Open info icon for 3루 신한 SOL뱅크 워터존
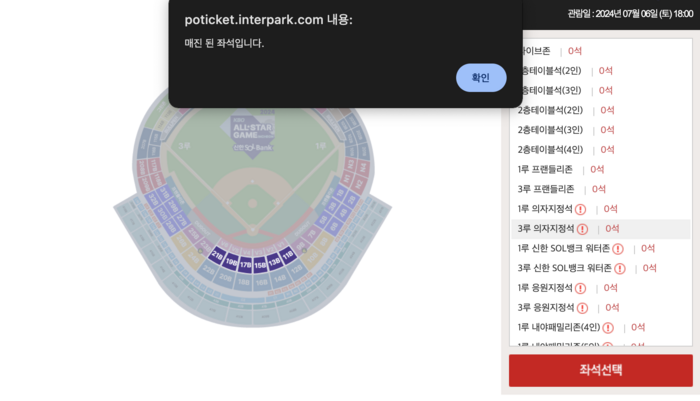 coord(620,268)
